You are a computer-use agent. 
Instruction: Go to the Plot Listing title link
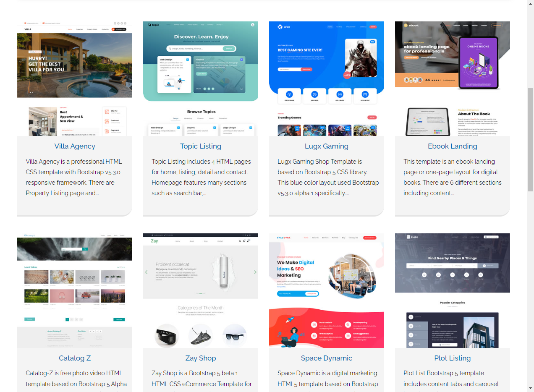[x=453, y=358]
